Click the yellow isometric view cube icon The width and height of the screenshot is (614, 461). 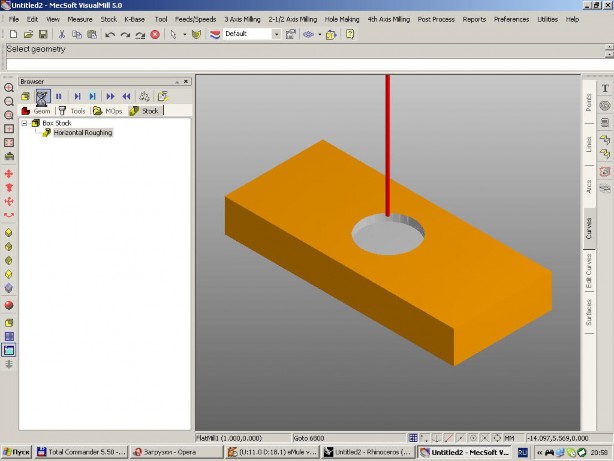[9, 232]
